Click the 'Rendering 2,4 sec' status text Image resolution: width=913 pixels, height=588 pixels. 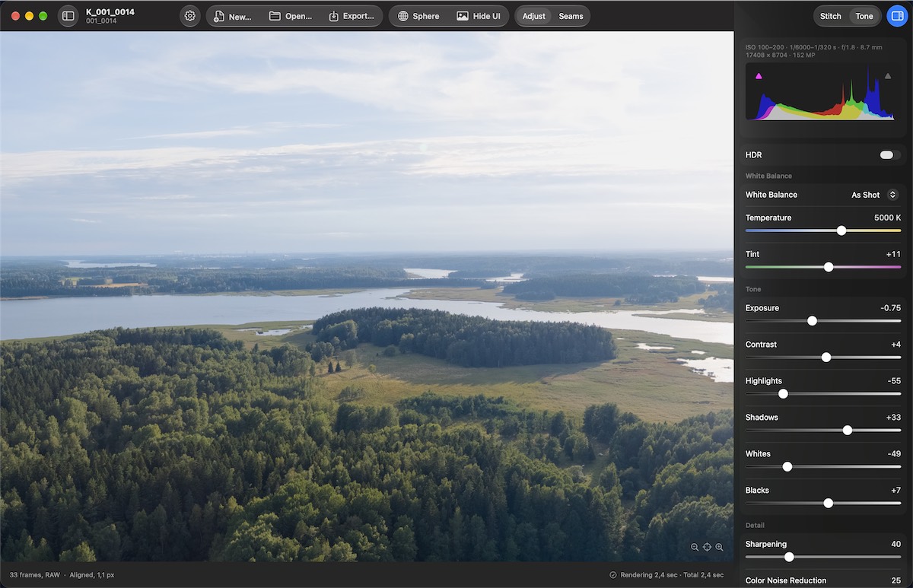tap(647, 575)
